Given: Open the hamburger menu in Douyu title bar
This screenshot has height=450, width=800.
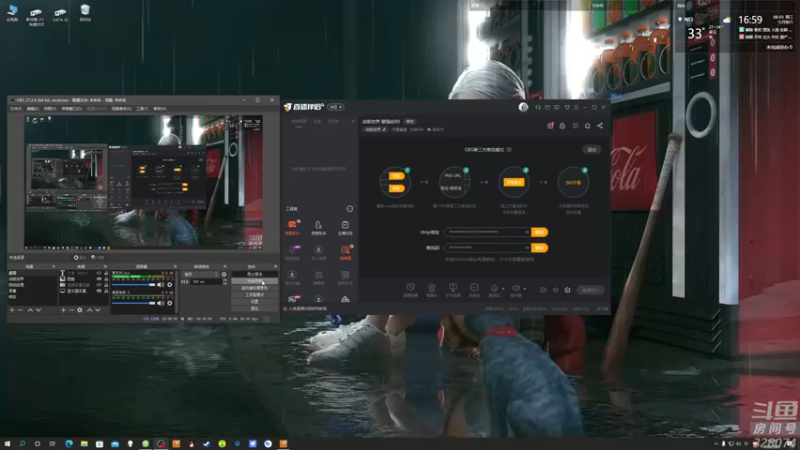Looking at the screenshot, I should coord(576,107).
